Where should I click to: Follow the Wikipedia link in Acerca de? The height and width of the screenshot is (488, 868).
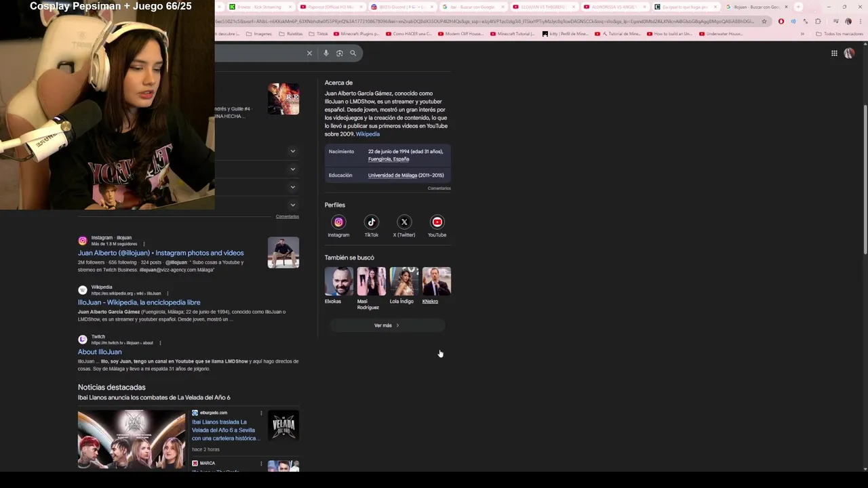coord(368,134)
